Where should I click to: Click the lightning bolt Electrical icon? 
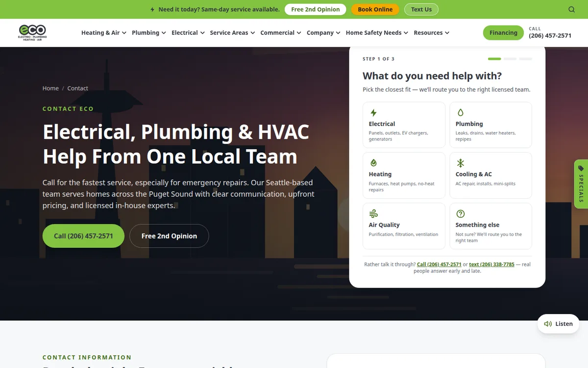[373, 113]
